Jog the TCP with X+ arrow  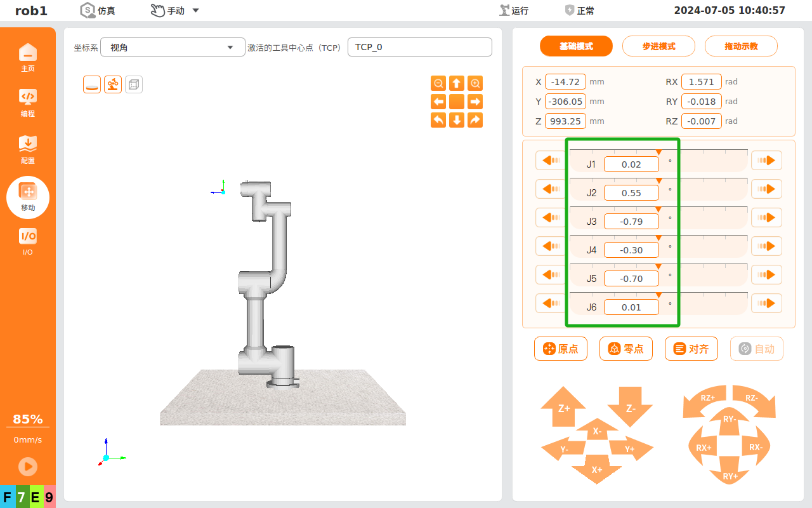point(597,469)
